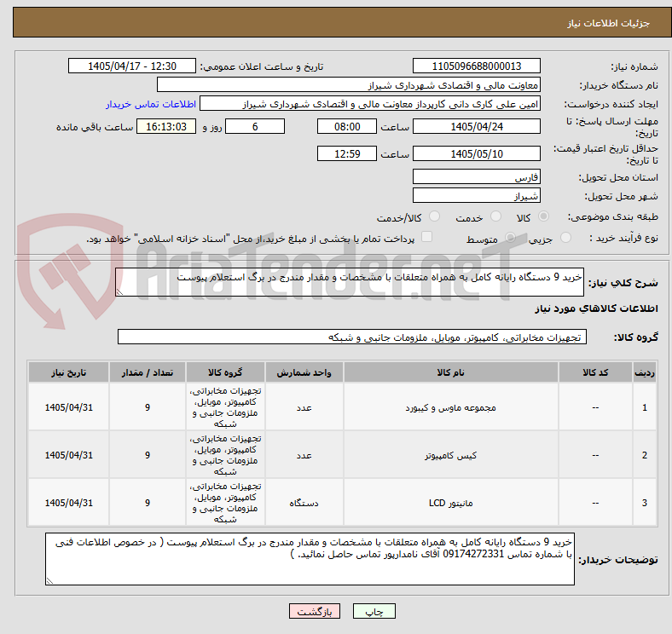Screen dimensions: 672x634
Task: Click the remaining days field showing 6
Action: coord(255,126)
